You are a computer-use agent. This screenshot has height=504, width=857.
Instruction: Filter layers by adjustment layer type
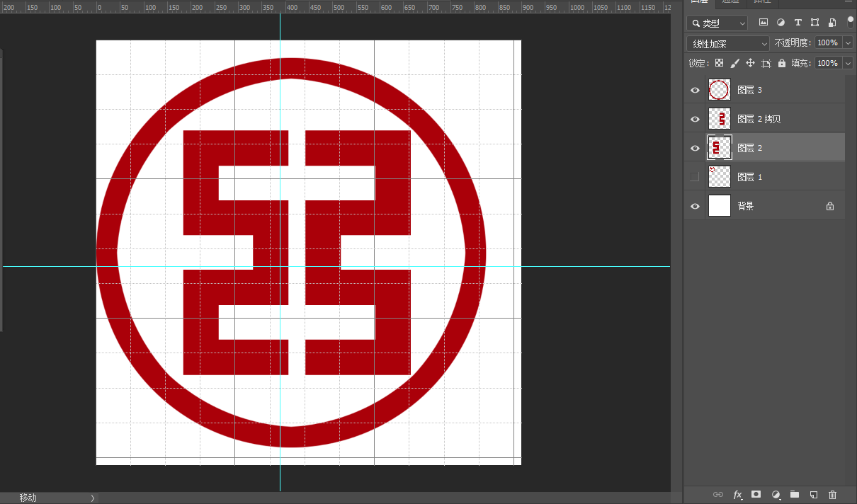coord(781,23)
